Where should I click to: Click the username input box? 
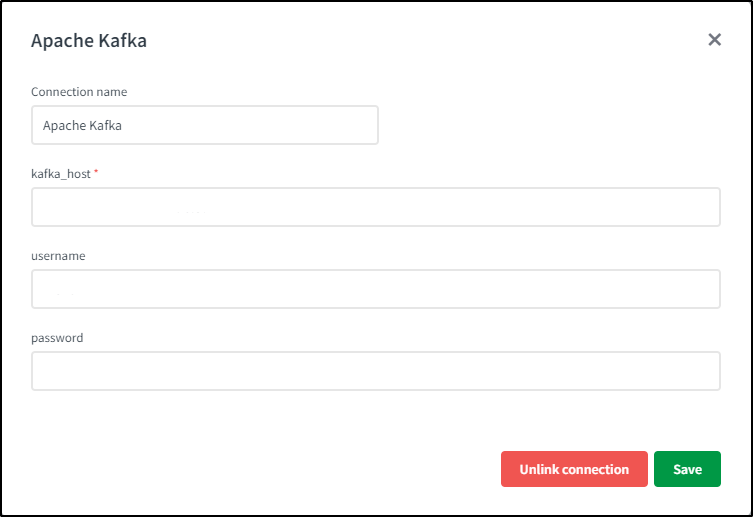tap(376, 289)
